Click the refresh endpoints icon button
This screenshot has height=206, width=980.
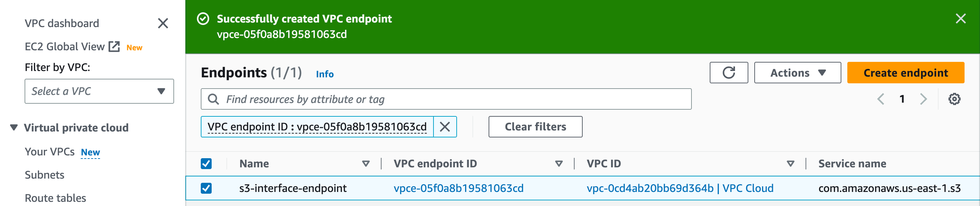[728, 73]
